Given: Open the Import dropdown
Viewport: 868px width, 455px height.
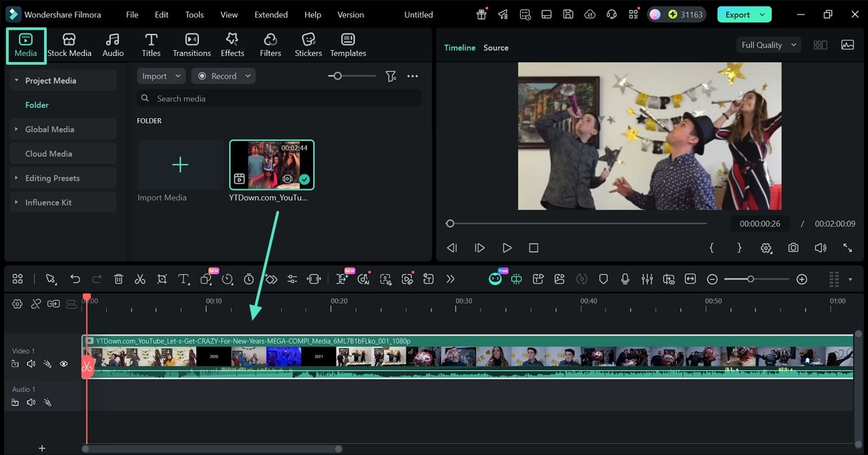Looking at the screenshot, I should click(160, 75).
